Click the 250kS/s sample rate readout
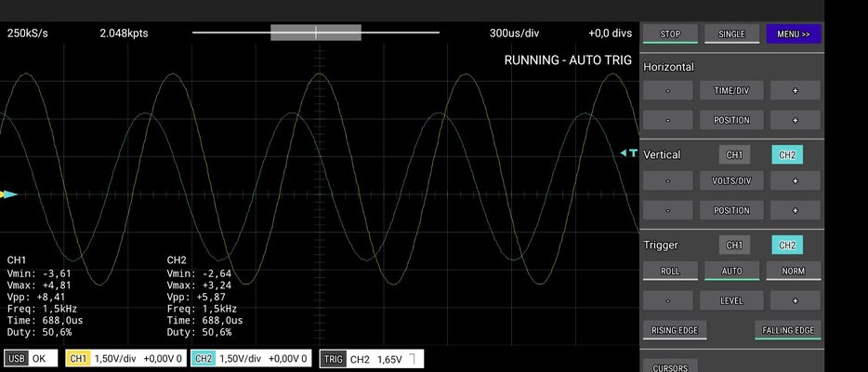The height and width of the screenshot is (372, 868). coord(28,33)
